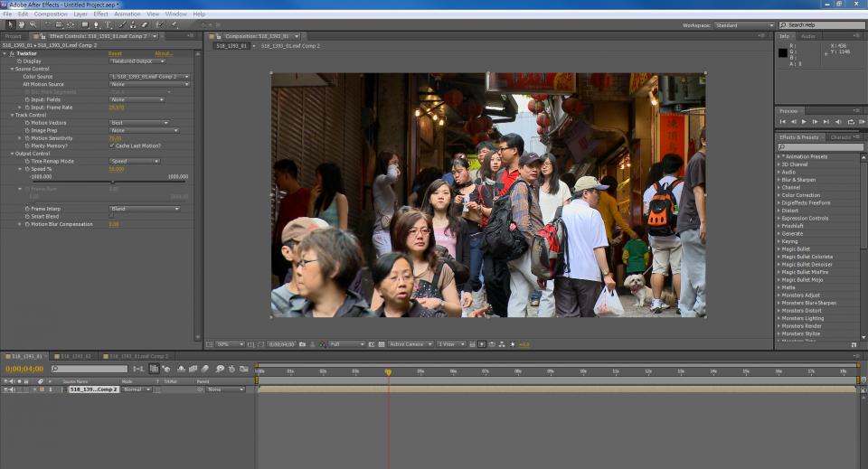Viewport: 868px width, 469px height.
Task: Open the Animation menu
Action: tap(127, 14)
